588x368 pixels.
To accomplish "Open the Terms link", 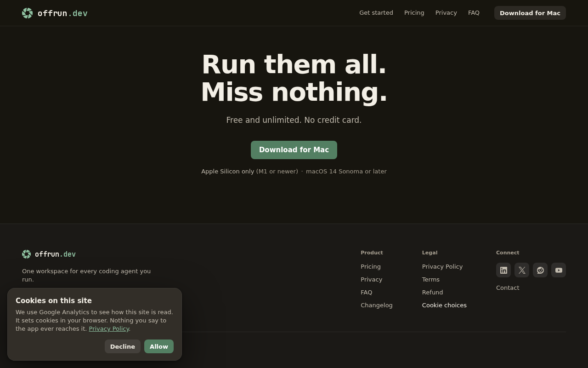I will pos(431,279).
